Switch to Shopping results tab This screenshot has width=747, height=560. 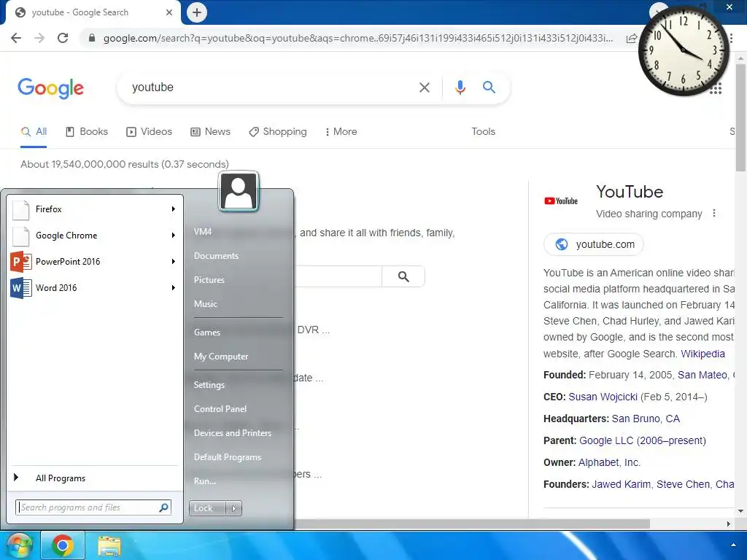(x=278, y=131)
